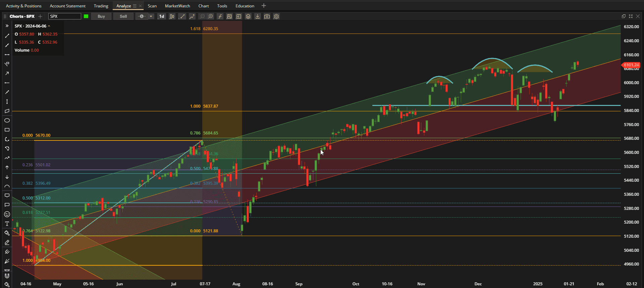The image size is (644, 288).
Task: Switch to the Trading tab
Action: tap(101, 6)
